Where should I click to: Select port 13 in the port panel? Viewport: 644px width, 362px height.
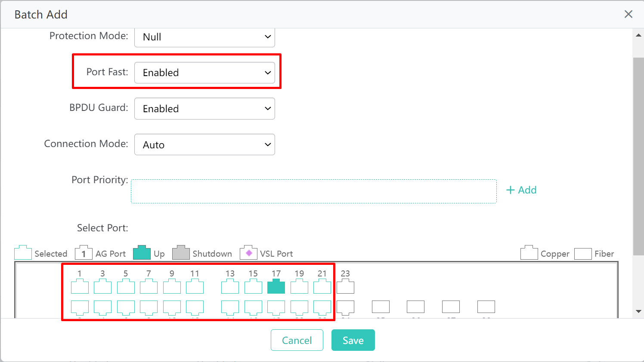point(230,286)
